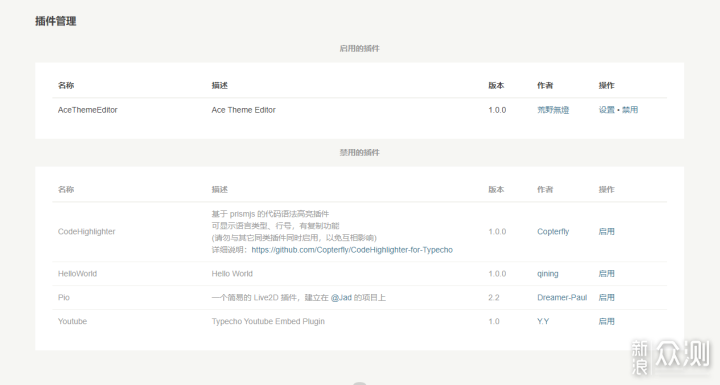Visit author qining's link
720x385 pixels.
(548, 274)
